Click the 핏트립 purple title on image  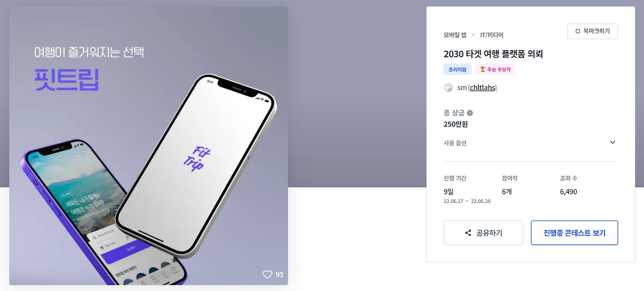[x=66, y=79]
